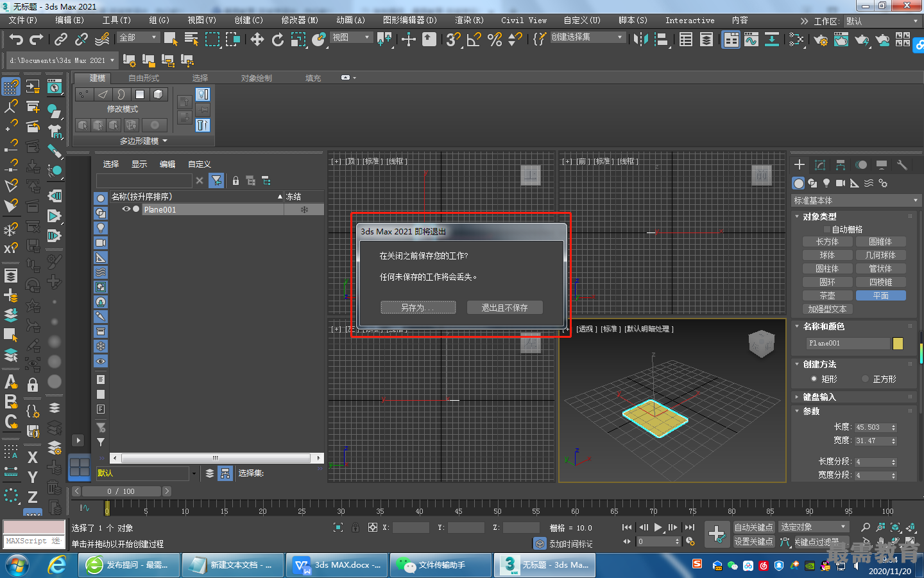The height and width of the screenshot is (578, 924).
Task: Open the 选定对象 key filter dropdown
Action: [x=814, y=527]
